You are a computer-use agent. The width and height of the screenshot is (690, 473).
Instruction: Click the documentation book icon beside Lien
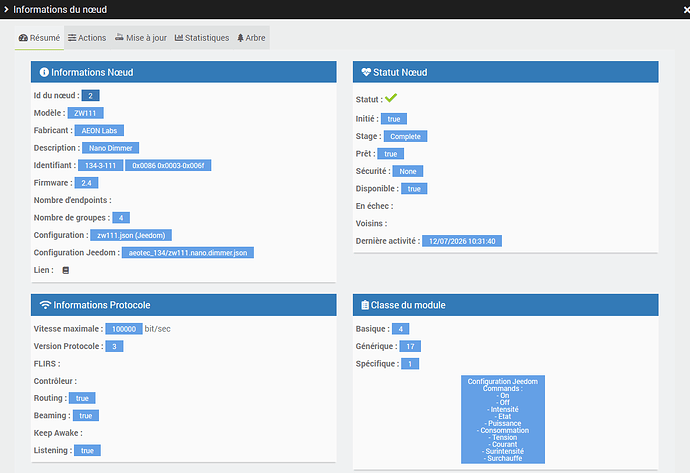tap(66, 270)
